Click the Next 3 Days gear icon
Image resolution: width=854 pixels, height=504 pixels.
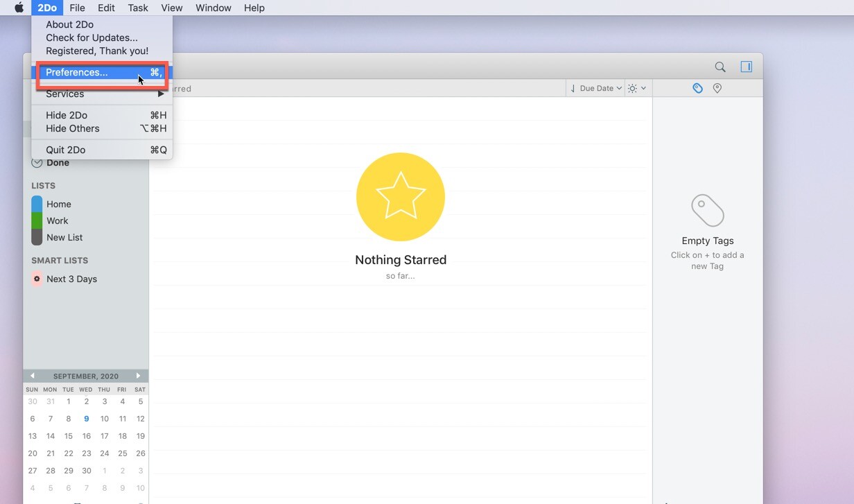coord(37,279)
